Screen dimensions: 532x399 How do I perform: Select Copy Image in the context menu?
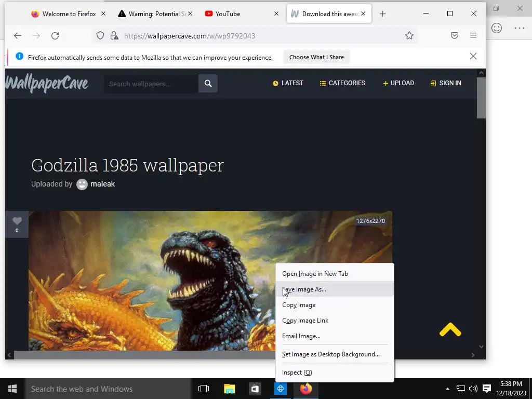click(x=335, y=305)
